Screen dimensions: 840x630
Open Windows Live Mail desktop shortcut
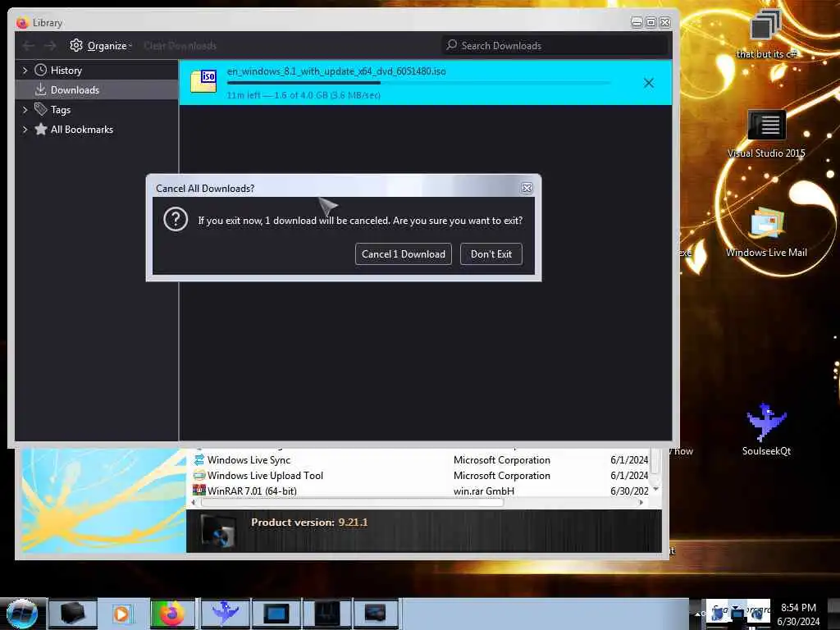766,233
